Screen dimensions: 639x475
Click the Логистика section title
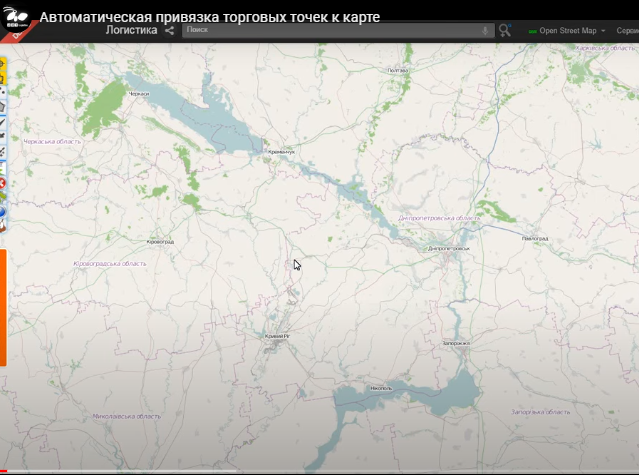coord(131,30)
